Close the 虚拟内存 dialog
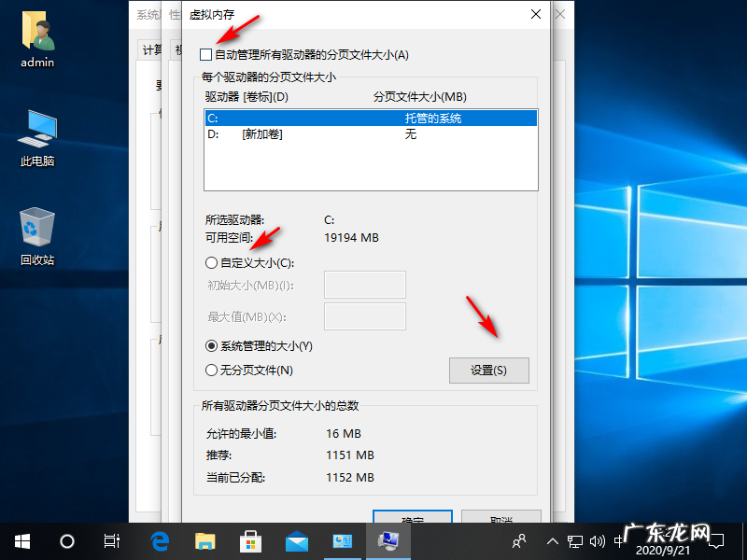 click(536, 14)
